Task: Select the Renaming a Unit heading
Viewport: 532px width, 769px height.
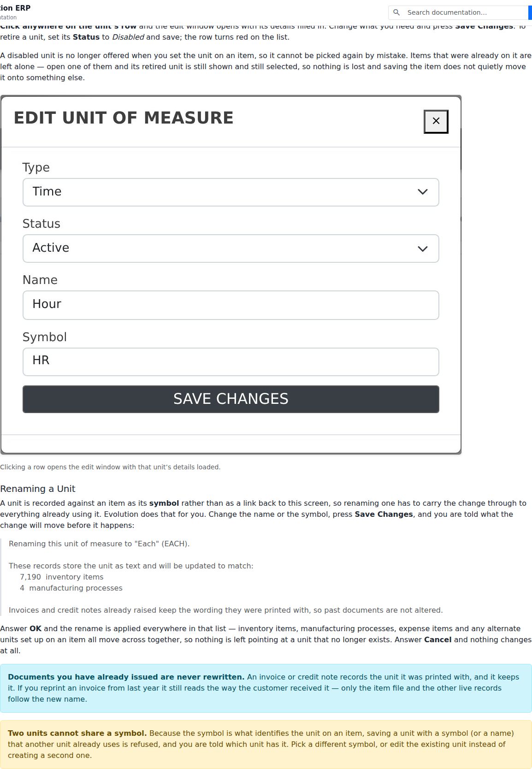Action: tap(38, 489)
